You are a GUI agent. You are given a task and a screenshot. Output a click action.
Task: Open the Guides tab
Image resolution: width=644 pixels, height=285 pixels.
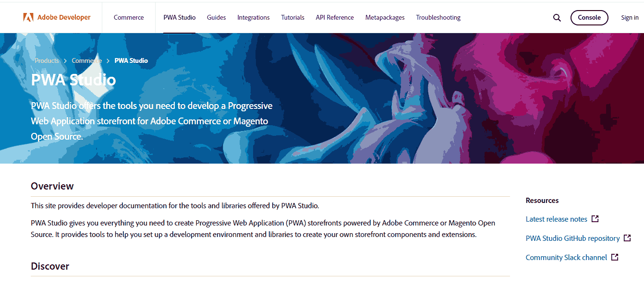[216, 18]
